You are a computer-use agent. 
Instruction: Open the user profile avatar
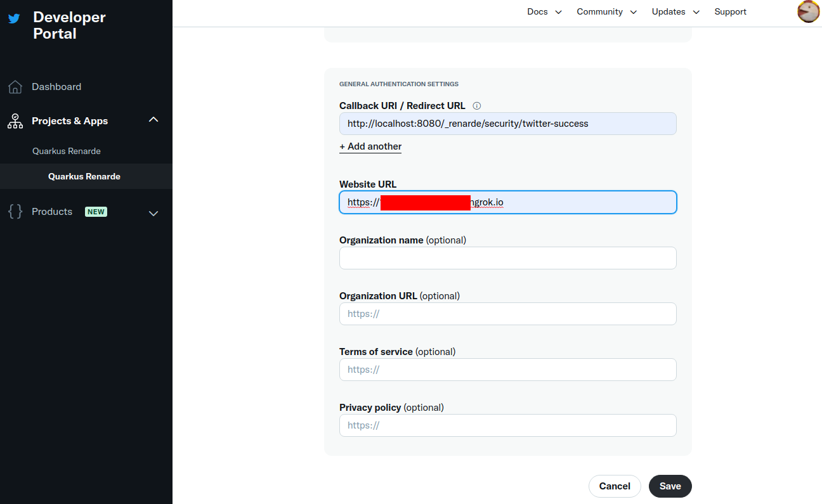pos(808,12)
